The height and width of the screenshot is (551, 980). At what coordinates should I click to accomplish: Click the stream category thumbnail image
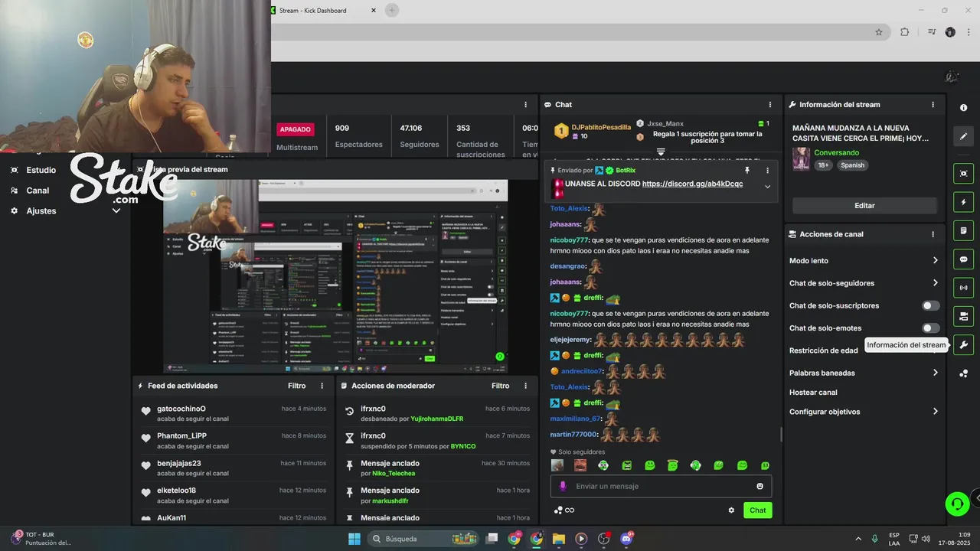click(x=802, y=158)
